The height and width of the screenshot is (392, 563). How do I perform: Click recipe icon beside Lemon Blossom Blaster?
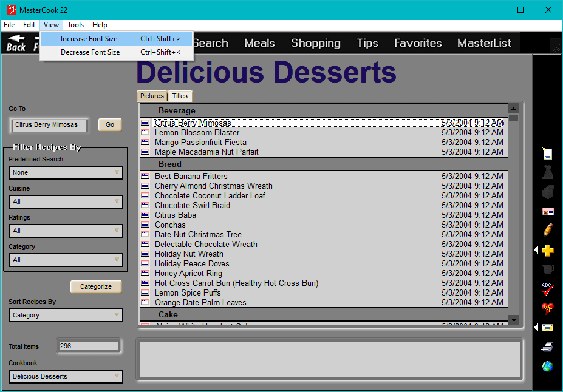(x=145, y=133)
